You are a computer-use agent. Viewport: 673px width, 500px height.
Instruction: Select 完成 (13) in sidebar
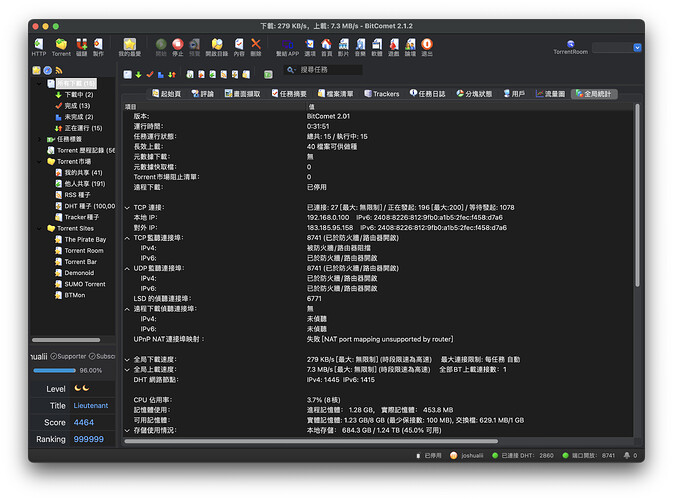73,106
